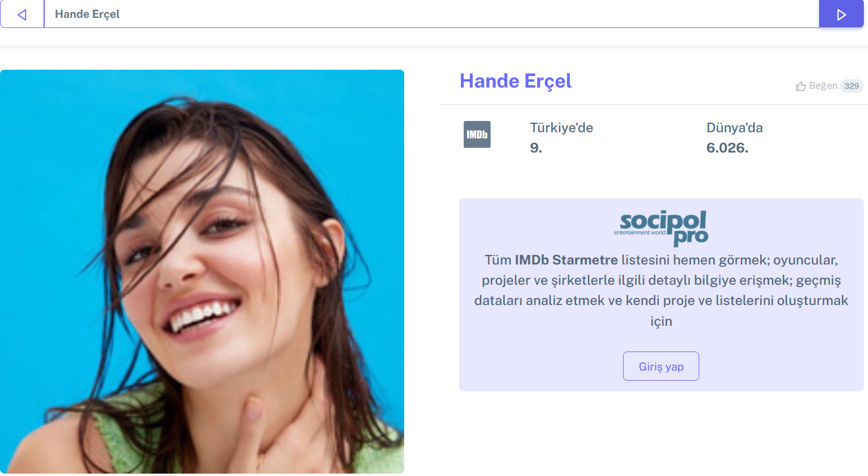This screenshot has height=476, width=868.
Task: Select the Dünya'da ranking label
Action: click(x=734, y=127)
